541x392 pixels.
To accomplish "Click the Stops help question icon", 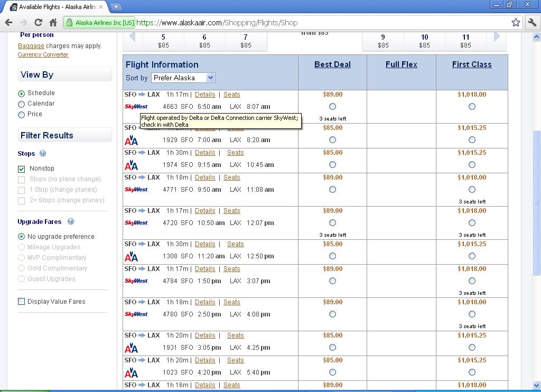I will tap(43, 153).
